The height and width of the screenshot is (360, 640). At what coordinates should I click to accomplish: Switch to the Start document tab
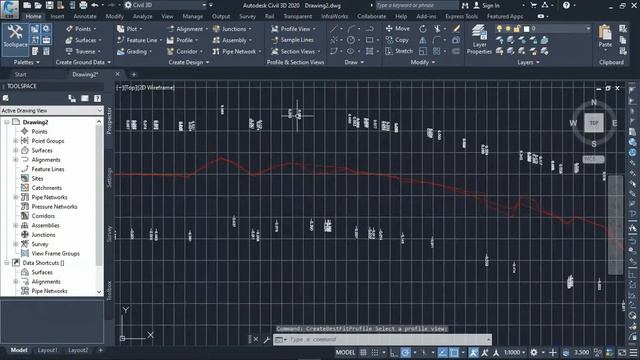[x=20, y=74]
